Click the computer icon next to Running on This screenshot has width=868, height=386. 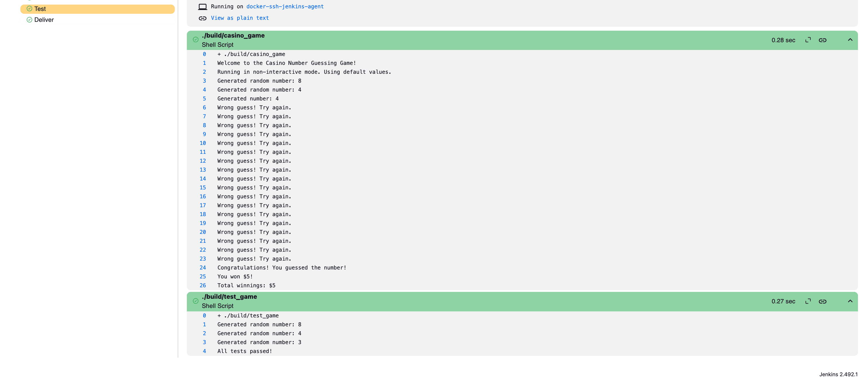click(x=203, y=6)
